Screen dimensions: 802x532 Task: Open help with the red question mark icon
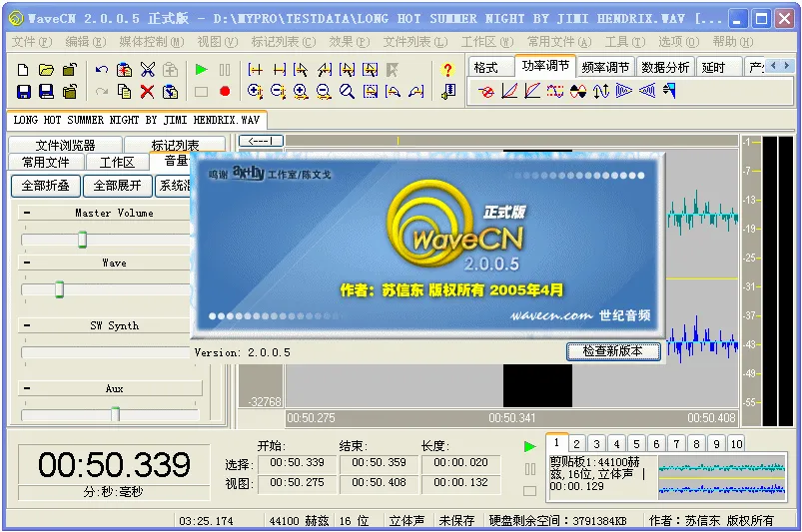(447, 70)
